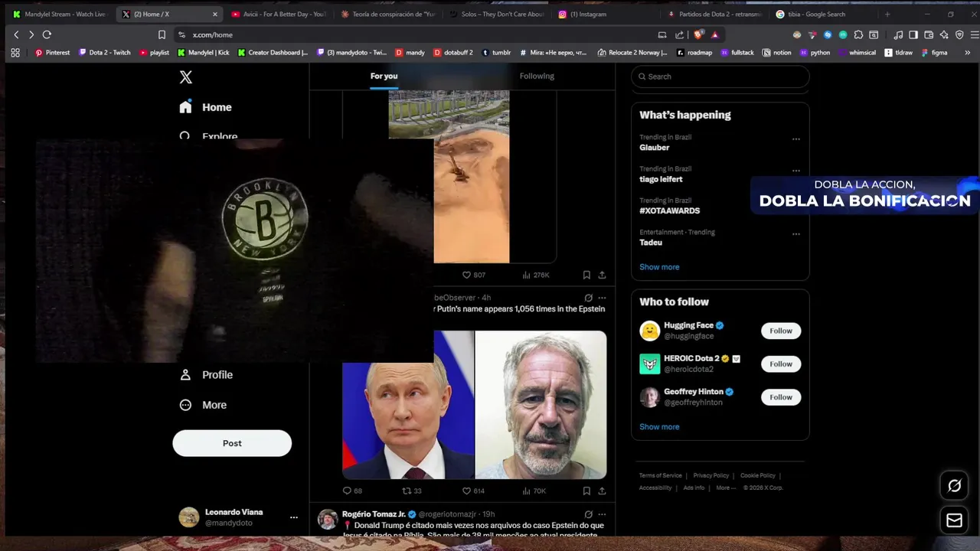980x551 pixels.
Task: Open the #XOTAAWARDS trend
Action: [670, 210]
